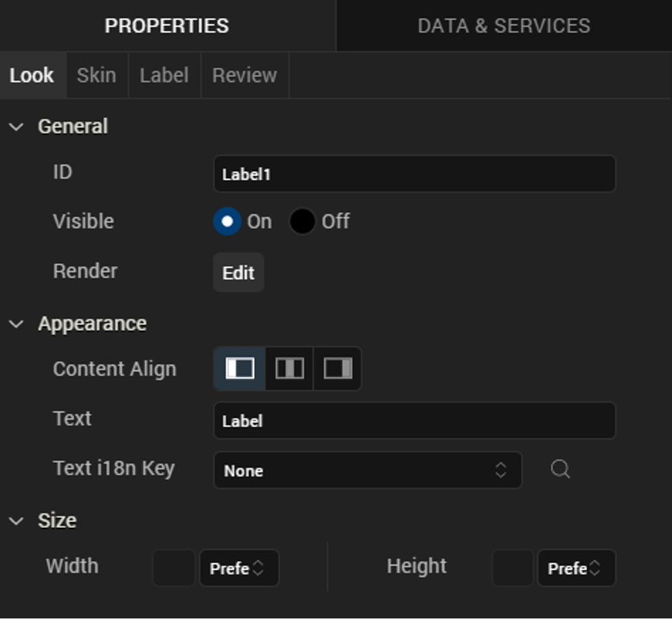Click the Render Edit button

coord(239,273)
